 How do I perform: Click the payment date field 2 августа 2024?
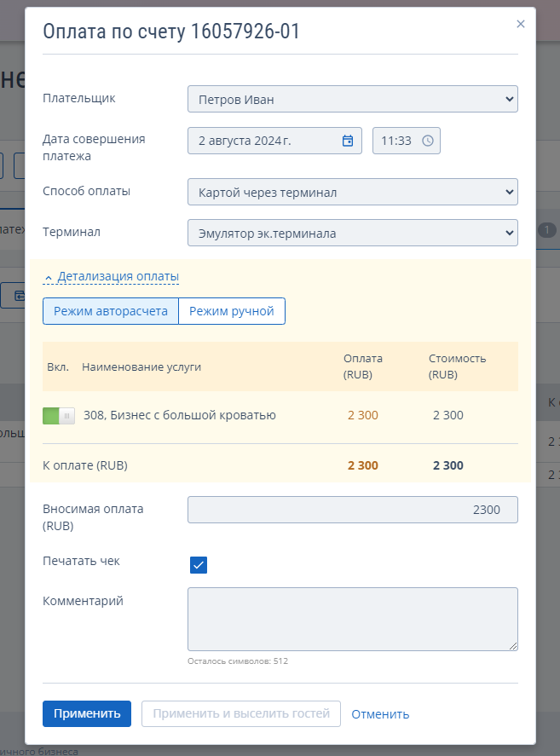point(274,141)
